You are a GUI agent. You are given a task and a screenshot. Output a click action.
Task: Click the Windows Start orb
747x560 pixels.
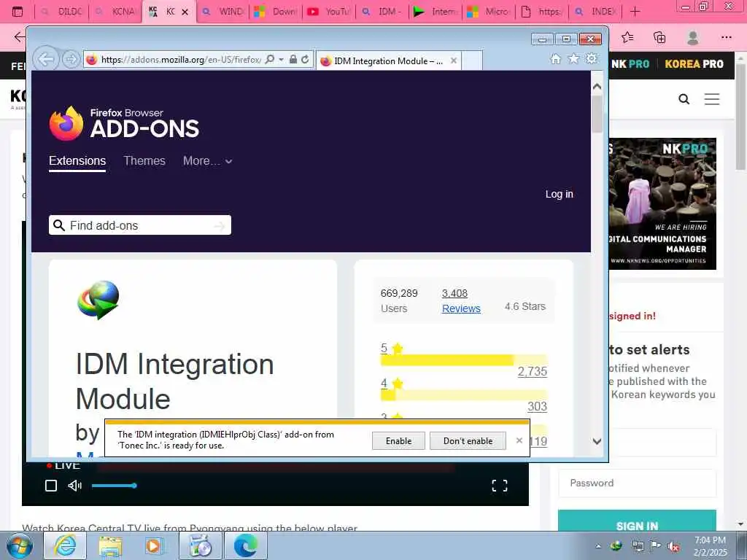[20, 545]
